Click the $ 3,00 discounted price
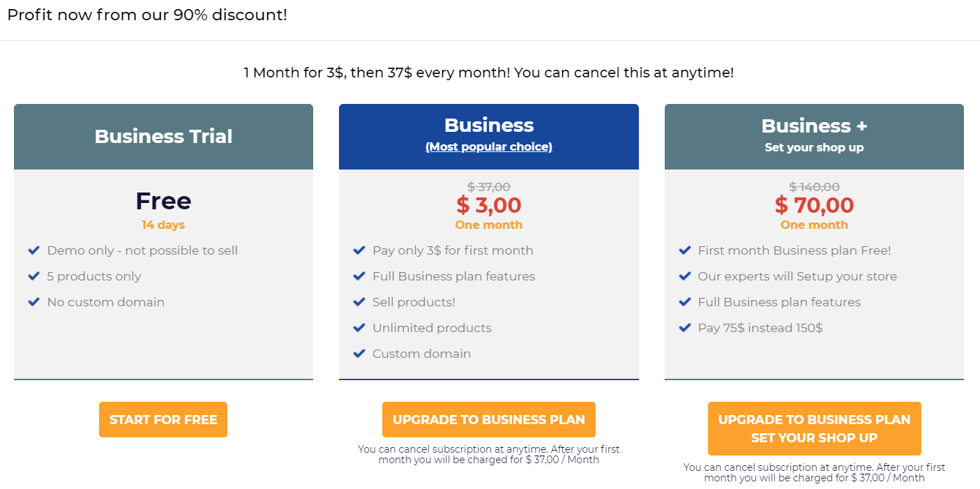The height and width of the screenshot is (489, 980). click(x=488, y=205)
